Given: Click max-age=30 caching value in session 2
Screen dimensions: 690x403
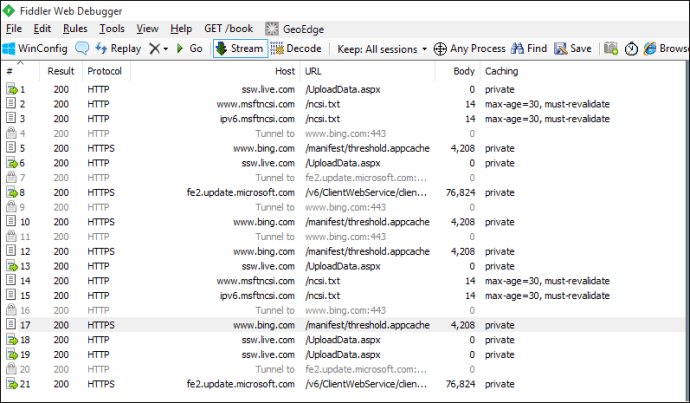Looking at the screenshot, I should (x=547, y=104).
